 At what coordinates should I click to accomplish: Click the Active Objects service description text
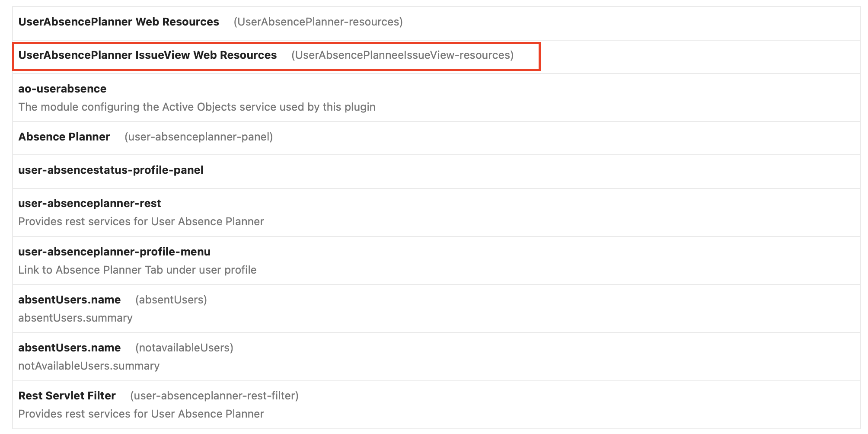[x=197, y=107]
